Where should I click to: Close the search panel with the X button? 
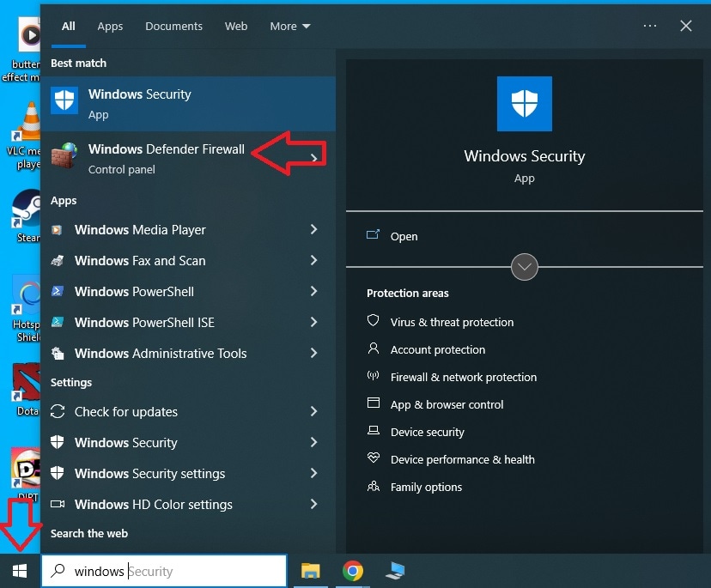[x=685, y=26]
